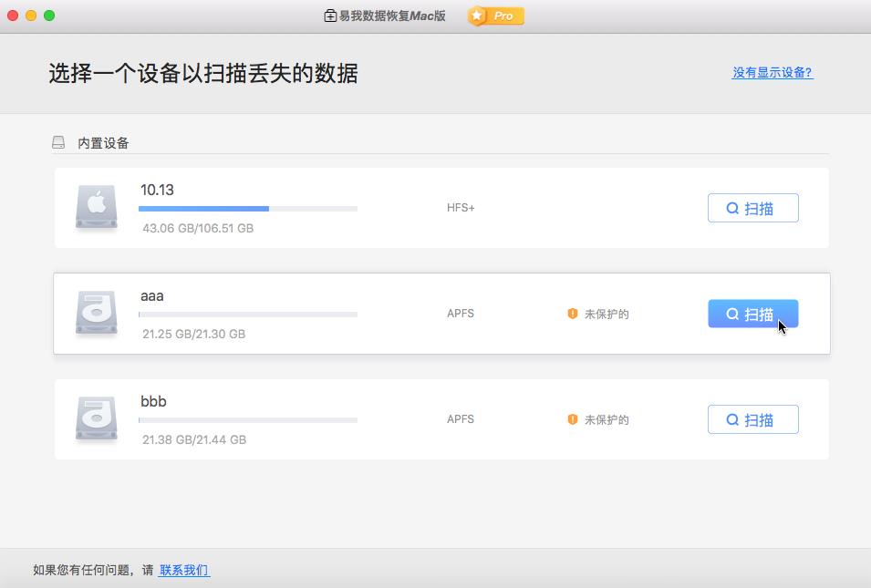This screenshot has width=871, height=588.
Task: Click the aaa disk drive icon
Action: [x=95, y=313]
